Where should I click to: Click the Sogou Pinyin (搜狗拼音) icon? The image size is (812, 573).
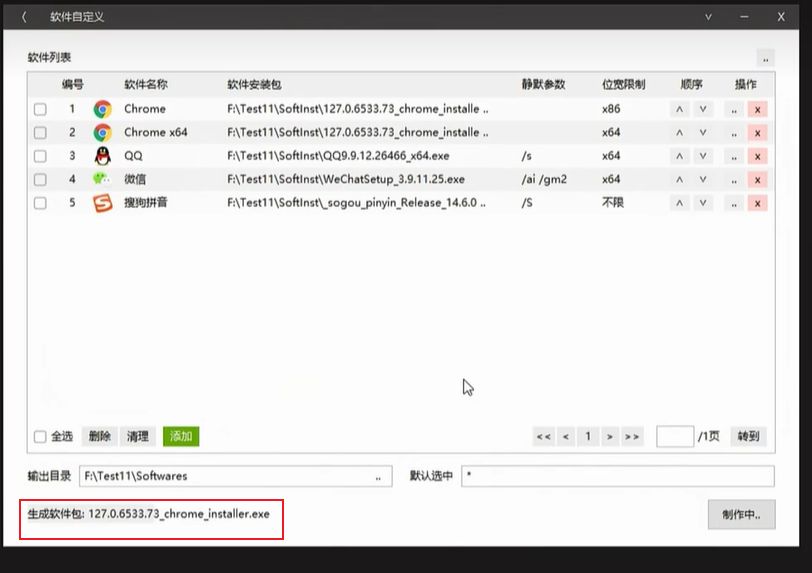pos(102,203)
